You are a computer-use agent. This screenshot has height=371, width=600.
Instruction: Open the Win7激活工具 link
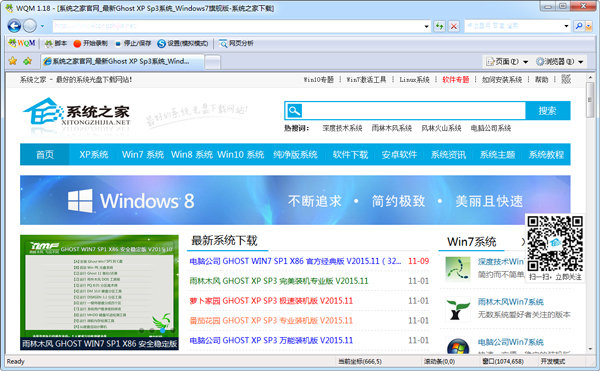tap(366, 80)
